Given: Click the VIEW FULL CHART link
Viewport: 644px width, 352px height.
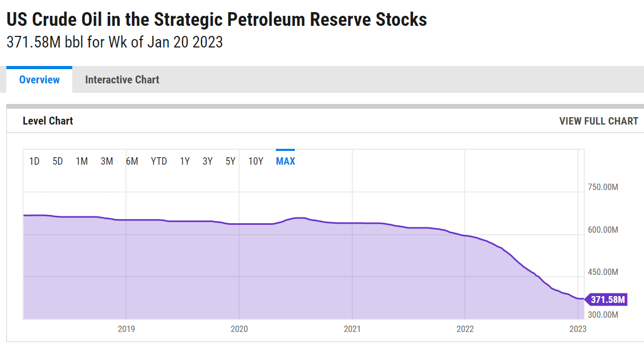Looking at the screenshot, I should pos(599,121).
